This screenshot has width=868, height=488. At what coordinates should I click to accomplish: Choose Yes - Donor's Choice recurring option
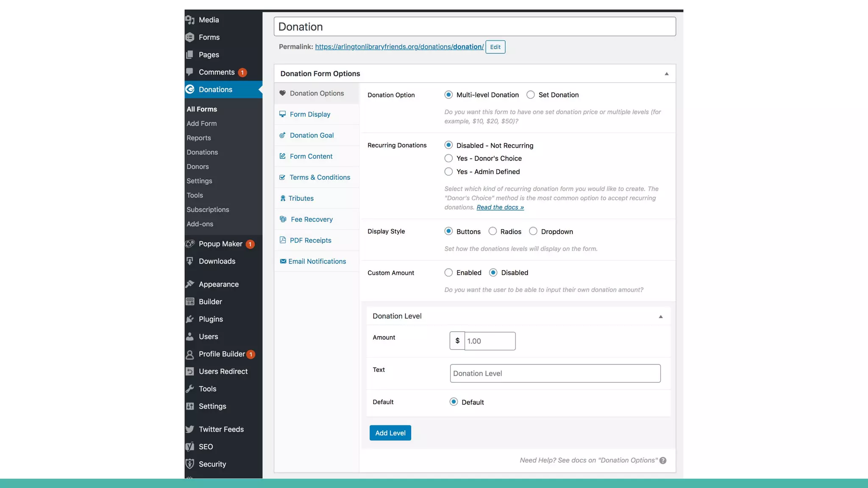448,158
